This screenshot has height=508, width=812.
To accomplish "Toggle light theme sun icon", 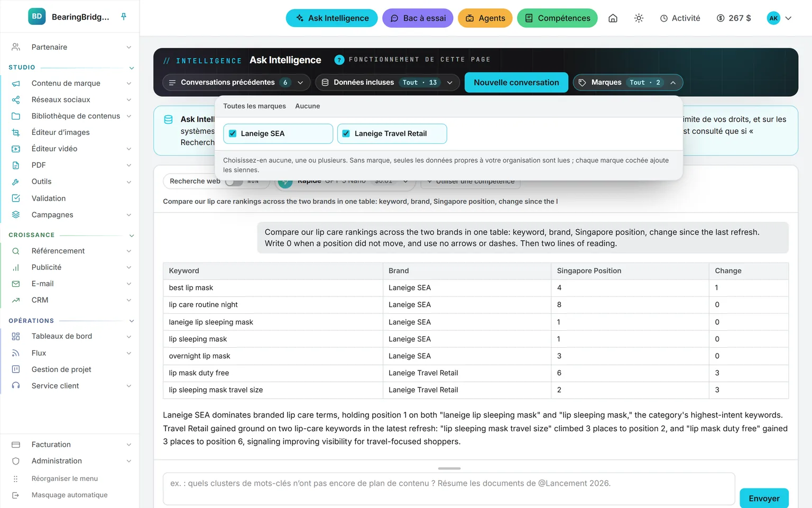I will (639, 18).
